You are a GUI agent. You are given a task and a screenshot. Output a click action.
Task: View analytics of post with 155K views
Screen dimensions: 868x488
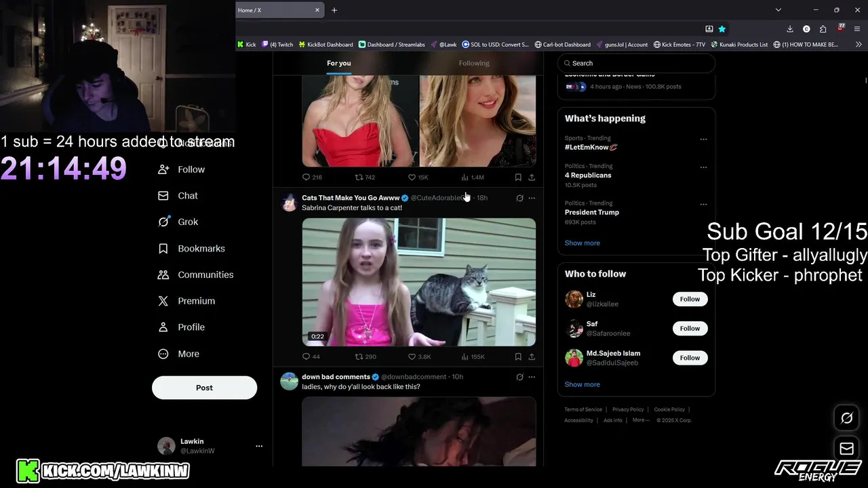click(473, 357)
